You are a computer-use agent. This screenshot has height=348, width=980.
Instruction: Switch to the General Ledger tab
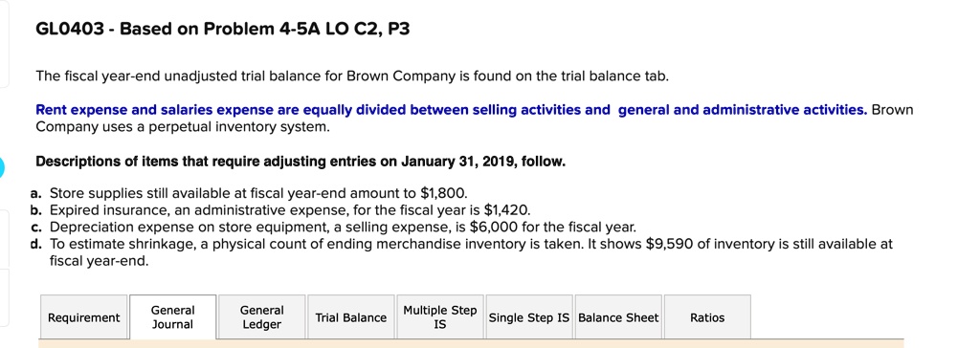pos(262,317)
